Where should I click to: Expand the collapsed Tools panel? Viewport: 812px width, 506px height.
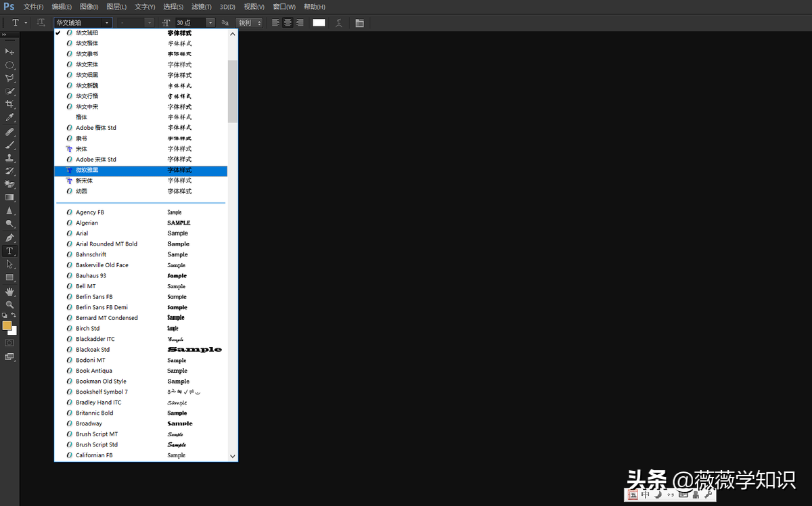(4, 34)
